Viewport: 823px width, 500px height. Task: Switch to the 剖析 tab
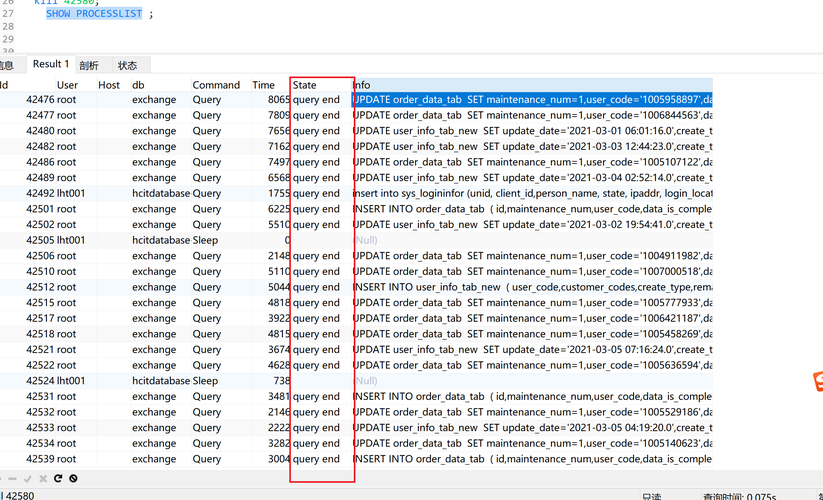(89, 65)
